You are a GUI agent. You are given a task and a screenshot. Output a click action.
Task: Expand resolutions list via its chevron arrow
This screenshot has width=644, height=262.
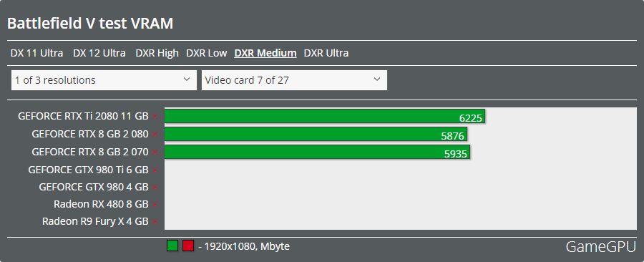coord(187,79)
